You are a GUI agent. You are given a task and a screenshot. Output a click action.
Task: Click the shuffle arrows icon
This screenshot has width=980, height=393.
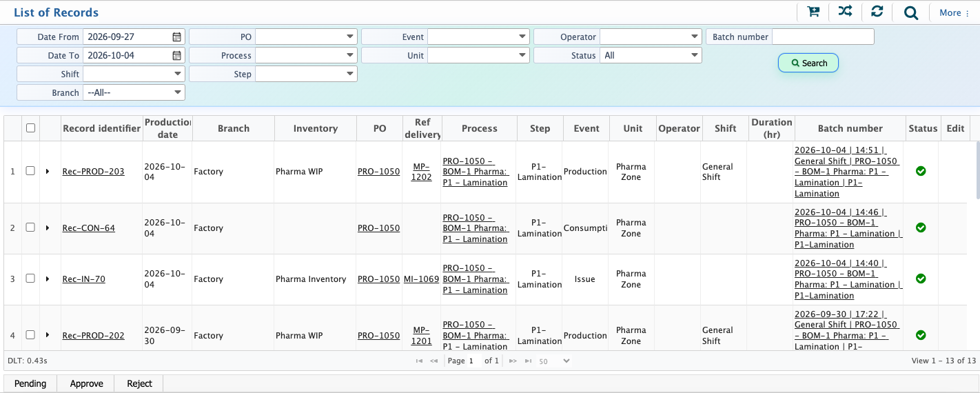click(x=845, y=12)
